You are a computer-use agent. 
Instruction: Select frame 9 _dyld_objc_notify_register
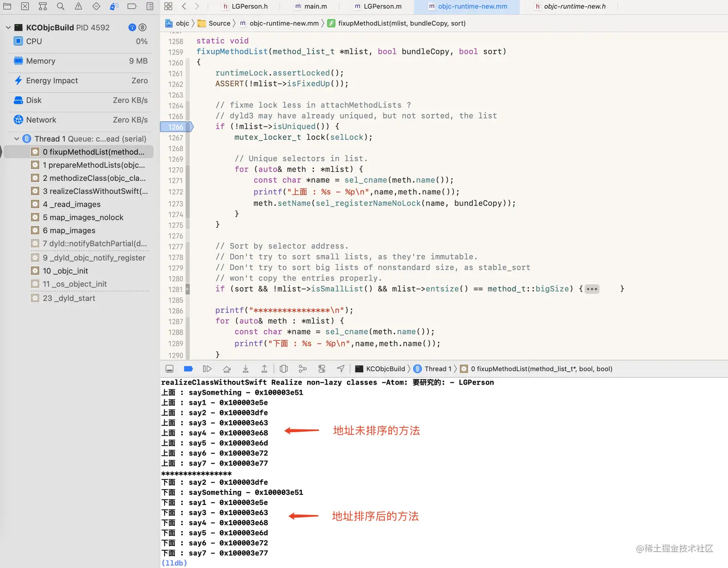(88, 258)
